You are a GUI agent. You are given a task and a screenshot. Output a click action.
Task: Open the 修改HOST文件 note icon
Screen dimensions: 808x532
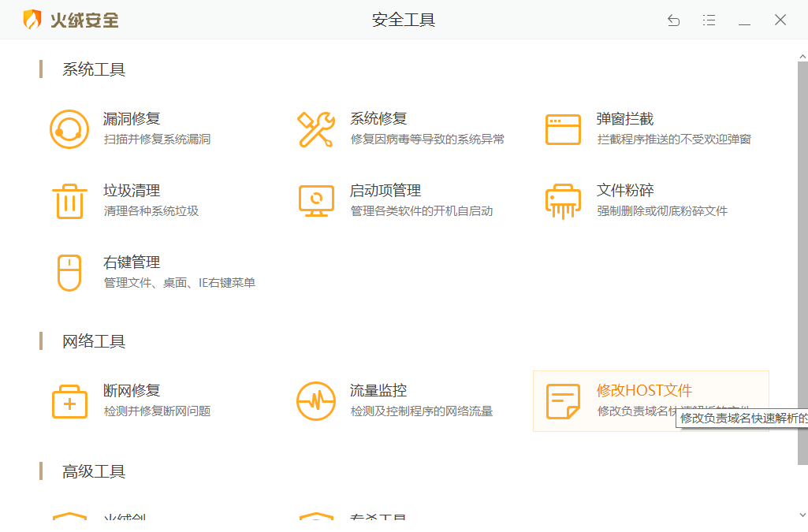[x=563, y=401]
